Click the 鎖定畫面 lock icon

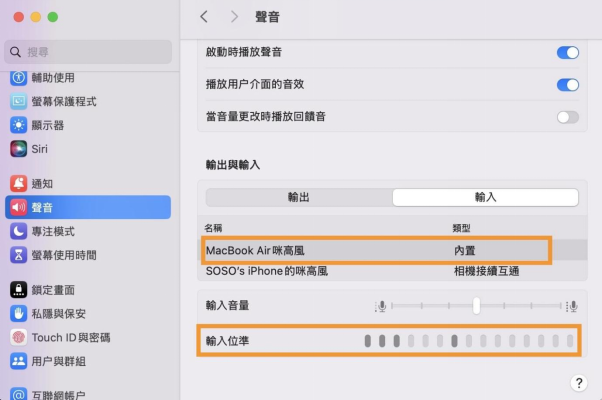[18, 290]
